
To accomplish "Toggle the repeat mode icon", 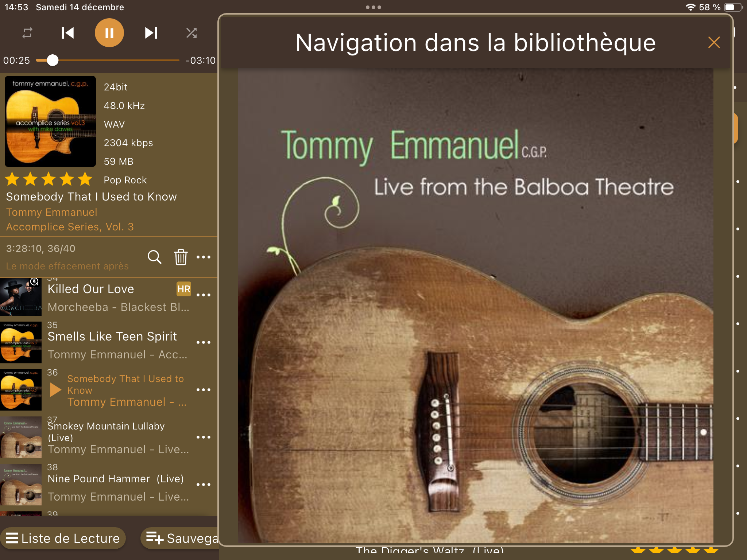I will pos(27,33).
